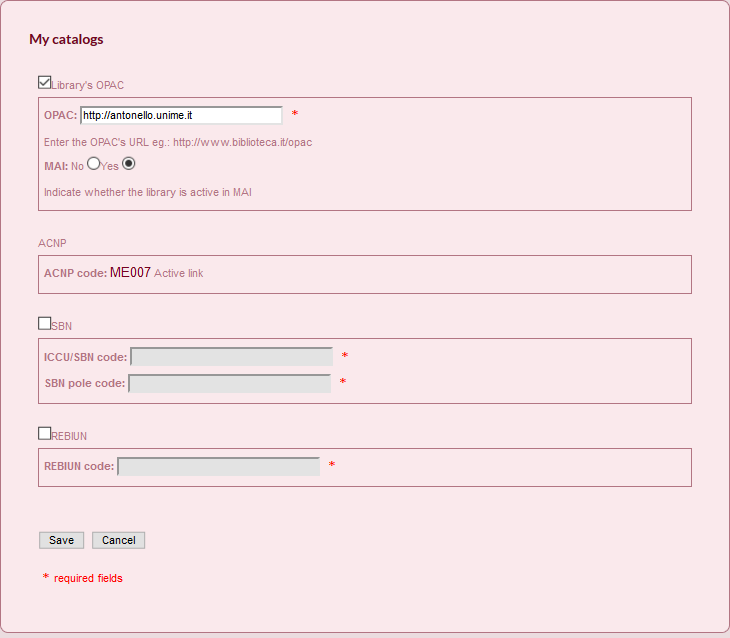
Task: Select the MAI No radio button
Action: (94, 163)
